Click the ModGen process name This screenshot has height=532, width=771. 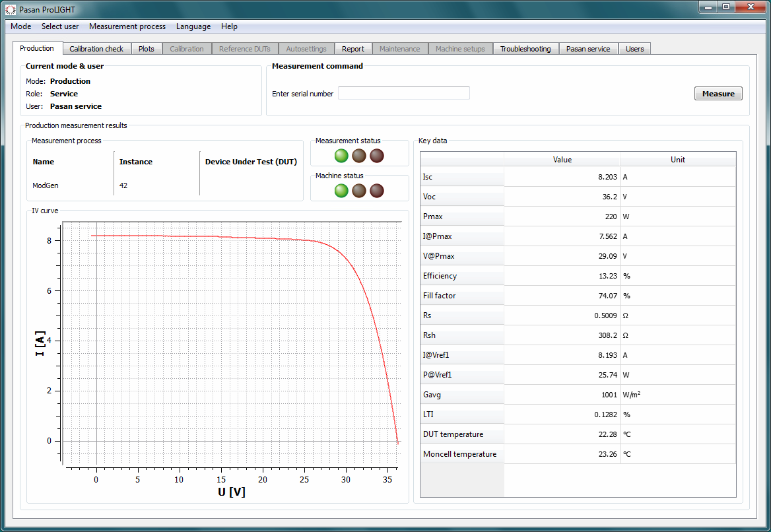pyautogui.click(x=46, y=185)
